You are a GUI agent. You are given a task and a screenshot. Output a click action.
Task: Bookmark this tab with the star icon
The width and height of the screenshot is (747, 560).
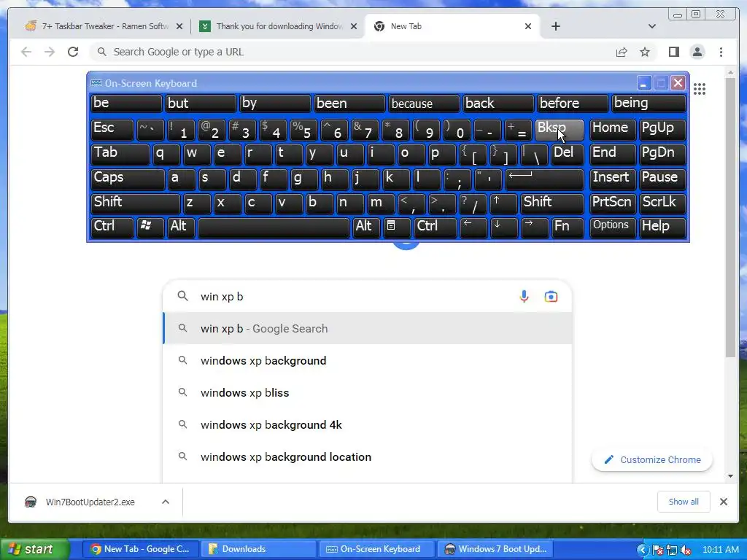click(x=645, y=52)
